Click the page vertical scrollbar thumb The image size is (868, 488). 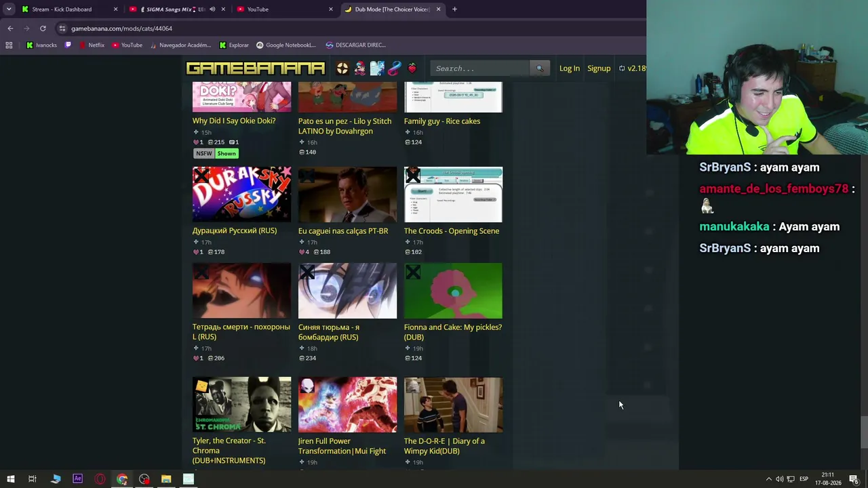pyautogui.click(x=864, y=432)
